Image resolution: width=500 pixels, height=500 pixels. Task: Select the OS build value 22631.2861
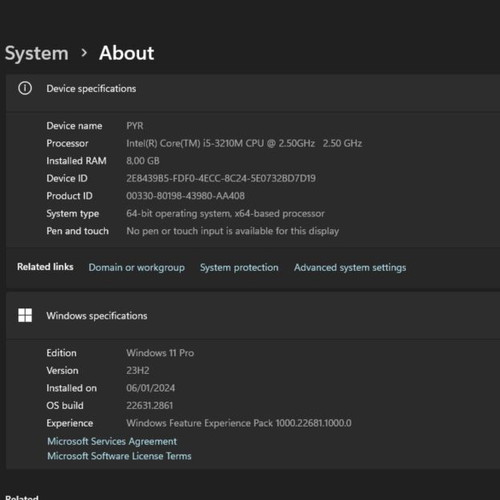coord(150,406)
